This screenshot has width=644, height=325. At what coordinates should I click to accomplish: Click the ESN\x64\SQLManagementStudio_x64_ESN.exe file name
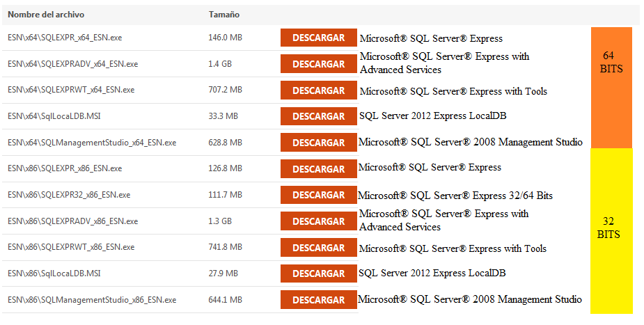92,143
